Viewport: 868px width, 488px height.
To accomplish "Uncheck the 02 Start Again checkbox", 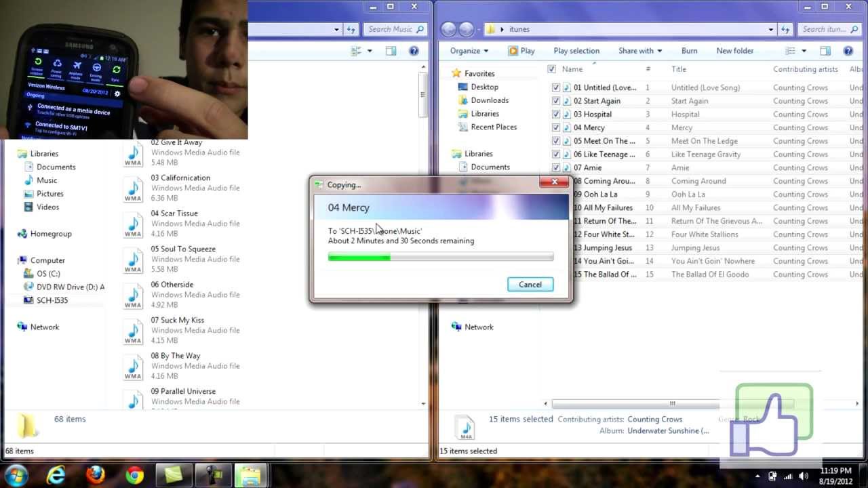I will click(x=556, y=101).
